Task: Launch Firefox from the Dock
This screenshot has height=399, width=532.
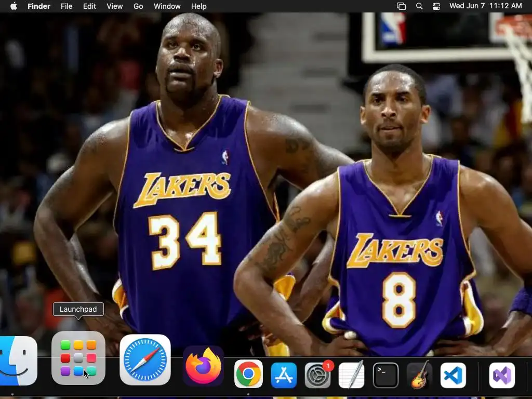Action: pyautogui.click(x=203, y=366)
